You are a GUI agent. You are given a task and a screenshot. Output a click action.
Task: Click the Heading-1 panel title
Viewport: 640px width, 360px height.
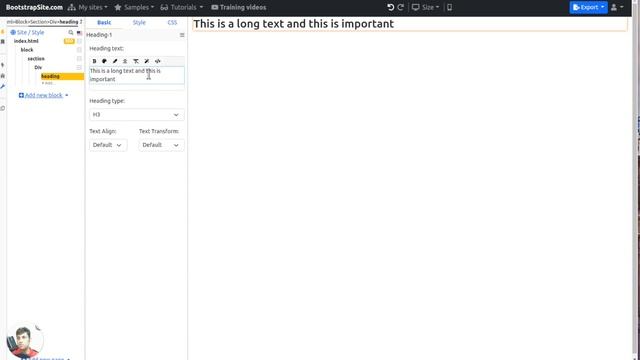pos(99,35)
